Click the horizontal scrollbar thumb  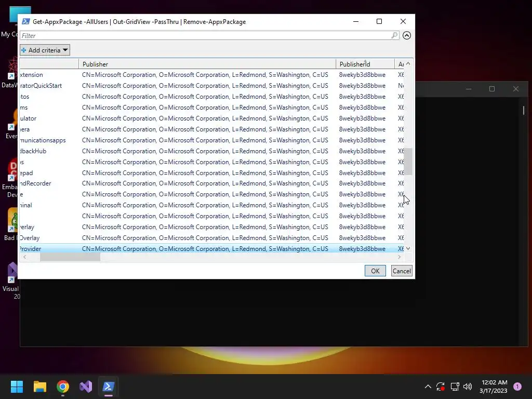click(x=70, y=257)
